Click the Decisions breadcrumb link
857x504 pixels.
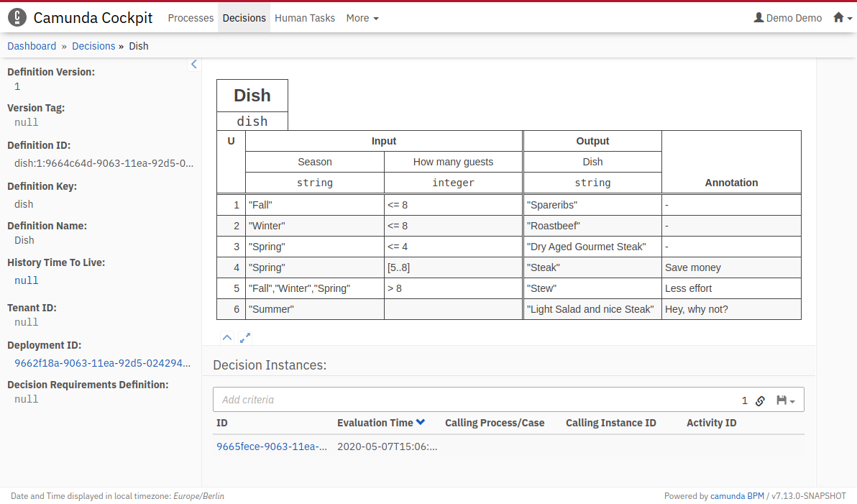(93, 46)
